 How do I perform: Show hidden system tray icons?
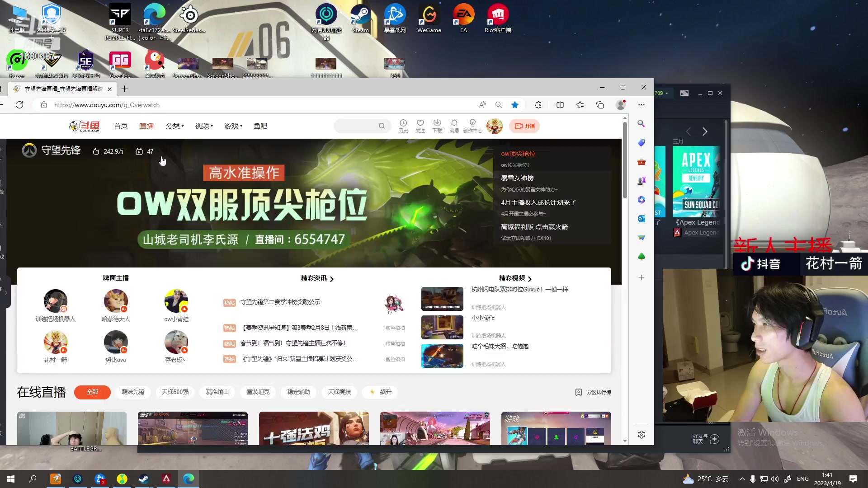tap(742, 479)
